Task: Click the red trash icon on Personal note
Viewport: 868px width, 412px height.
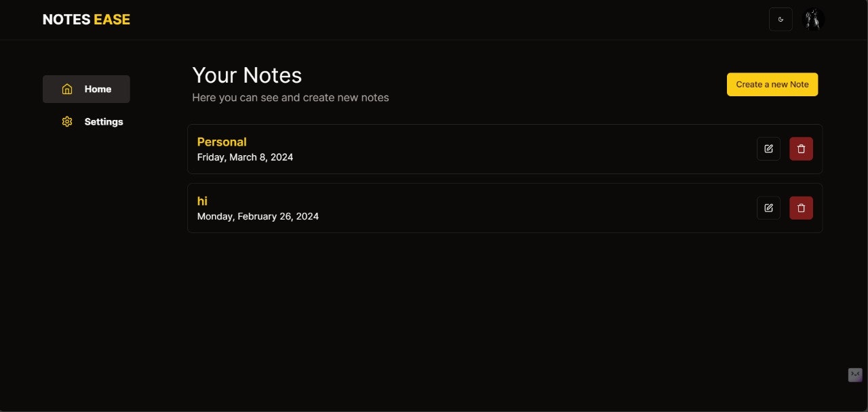Action: tap(801, 148)
